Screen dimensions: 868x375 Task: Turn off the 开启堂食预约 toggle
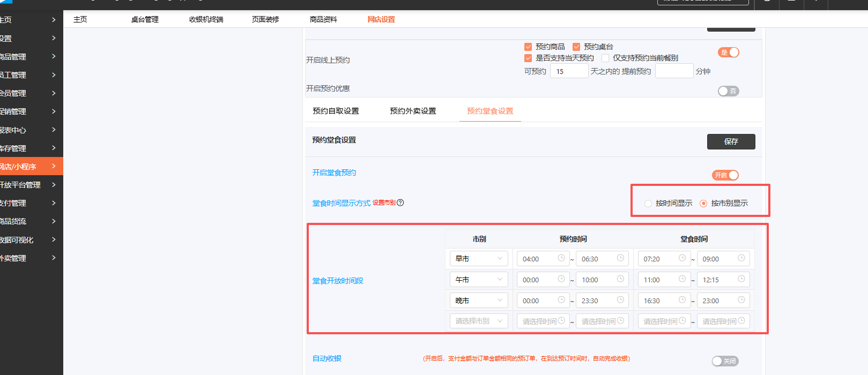[725, 175]
